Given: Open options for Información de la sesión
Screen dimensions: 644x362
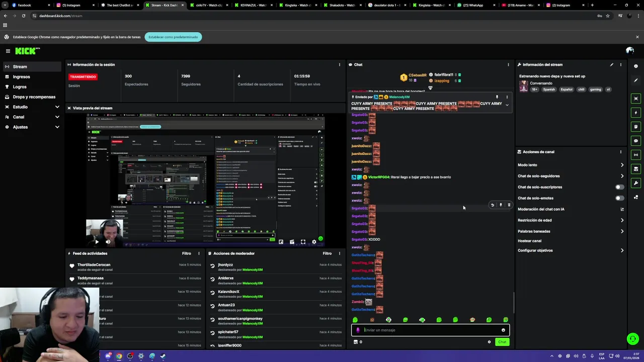Looking at the screenshot, I should 339,65.
